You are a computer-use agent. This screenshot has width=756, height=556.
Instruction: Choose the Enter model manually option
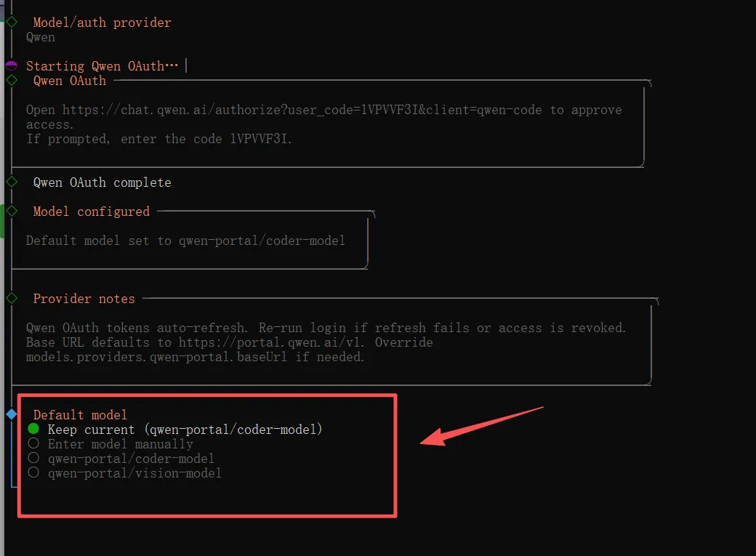point(110,443)
